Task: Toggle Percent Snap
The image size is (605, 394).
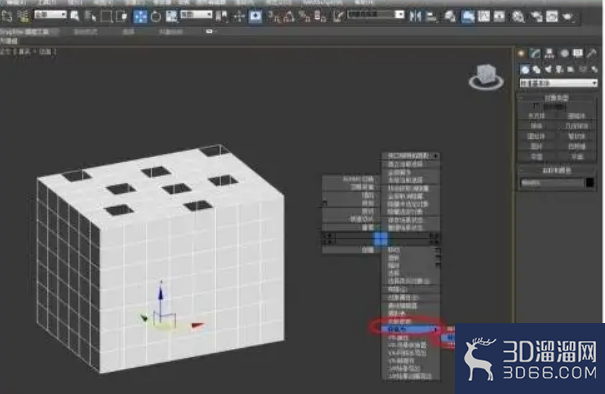Action: 305,16
